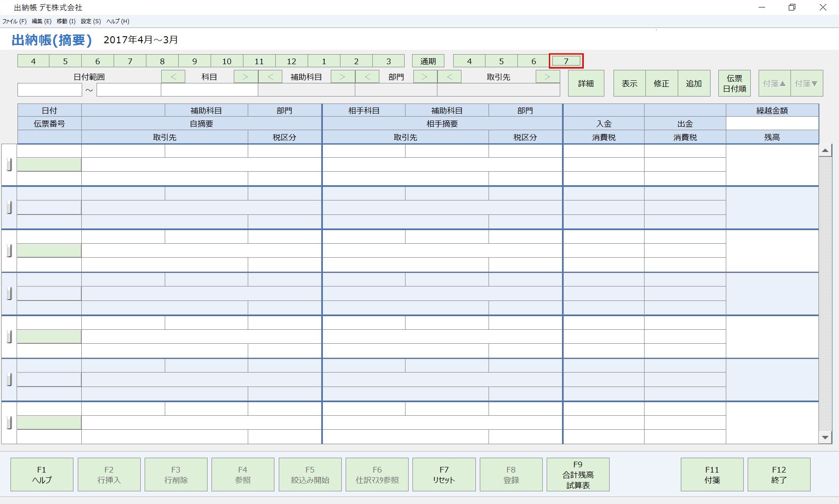Reset the form with F7 リセット
The width and height of the screenshot is (839, 504).
click(444, 474)
